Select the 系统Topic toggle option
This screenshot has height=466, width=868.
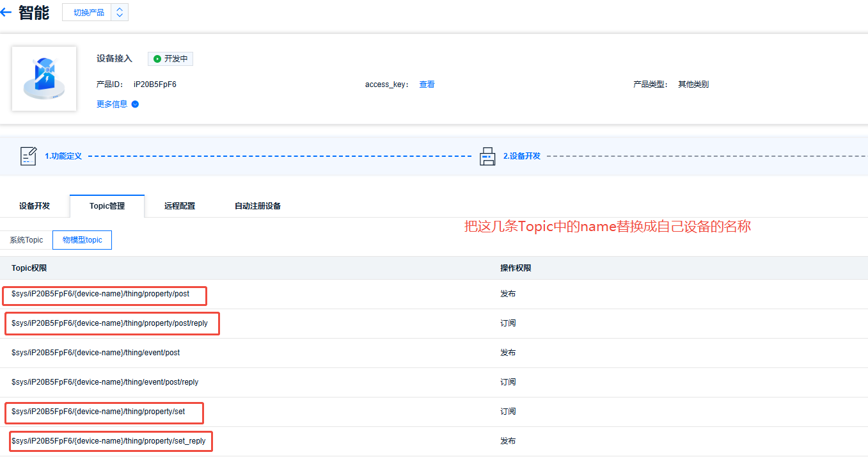26,240
